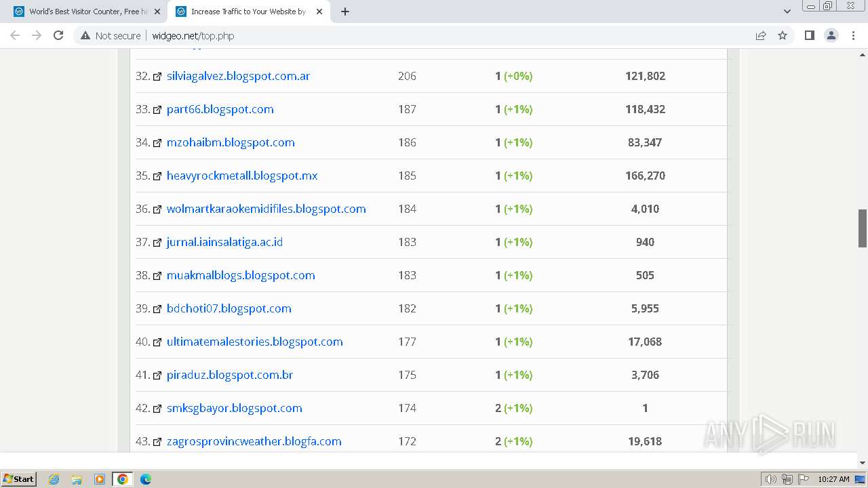Bookmark this page with star icon

[783, 35]
